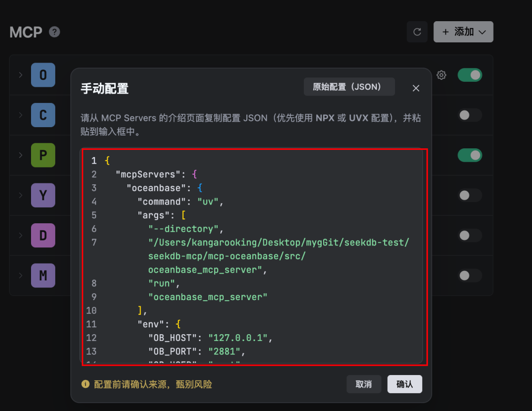Select the purple M server avatar
Screen dimensions: 532x411
(x=43, y=275)
